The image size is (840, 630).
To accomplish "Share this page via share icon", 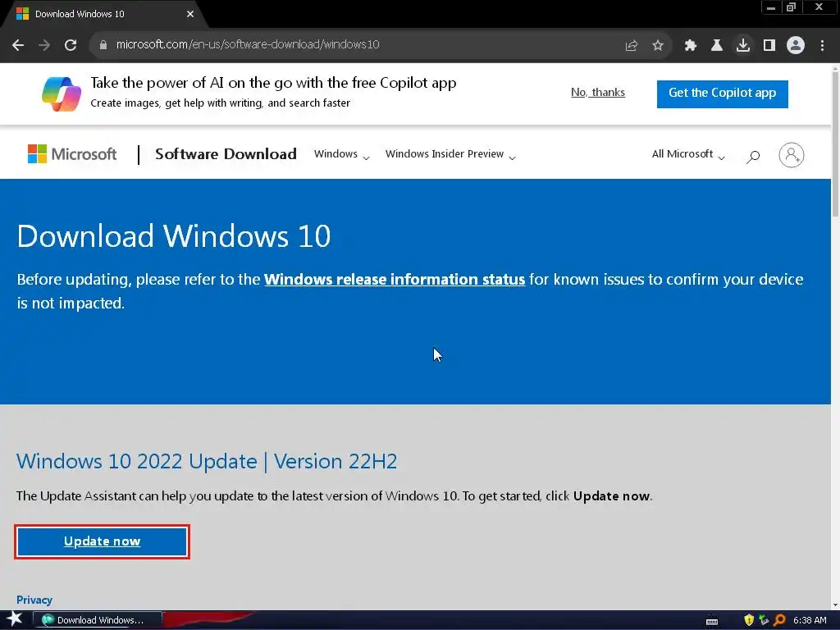I will pyautogui.click(x=632, y=46).
